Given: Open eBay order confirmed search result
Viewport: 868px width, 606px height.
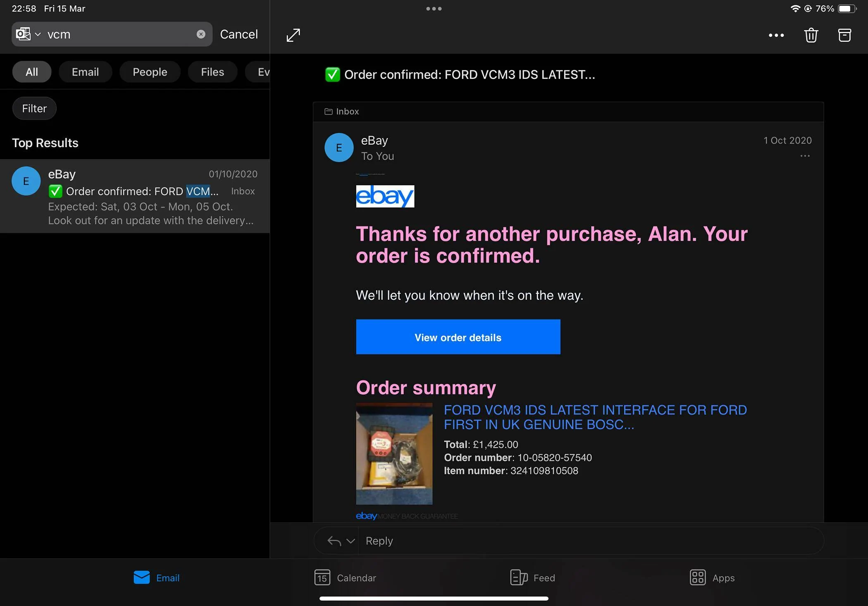Looking at the screenshot, I should tap(135, 196).
